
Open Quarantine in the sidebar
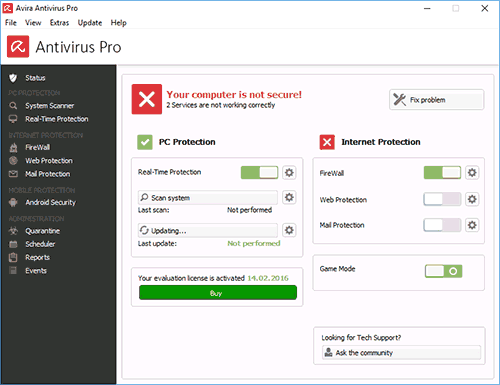pos(43,231)
